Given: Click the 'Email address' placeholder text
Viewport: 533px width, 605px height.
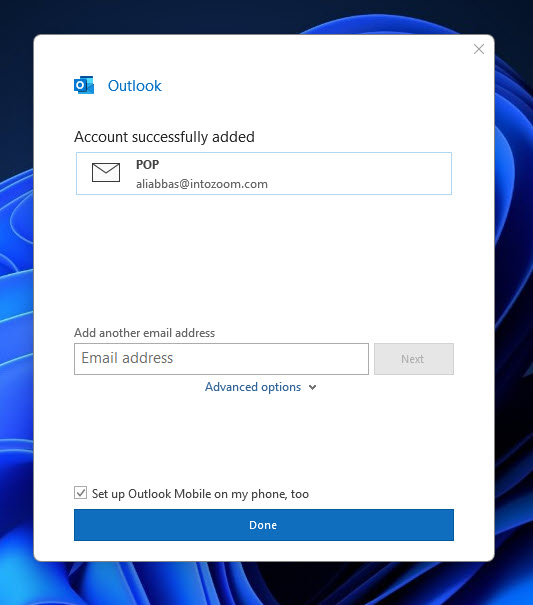Looking at the screenshot, I should (x=127, y=358).
